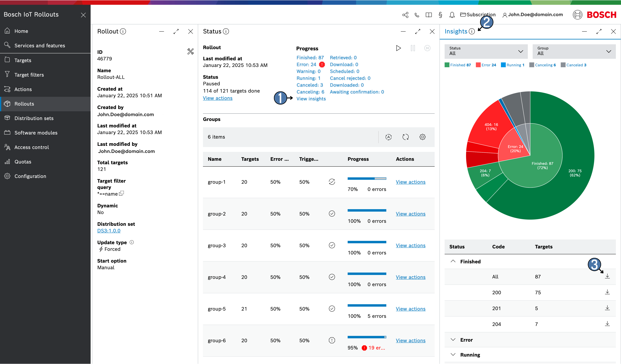
Task: Open Distribution sets in the sidebar
Action: click(x=34, y=118)
